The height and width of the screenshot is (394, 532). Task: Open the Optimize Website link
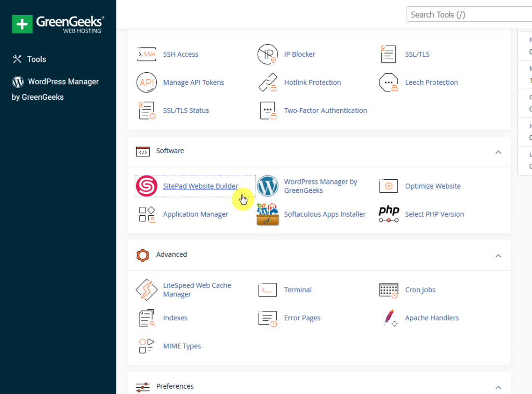(433, 186)
